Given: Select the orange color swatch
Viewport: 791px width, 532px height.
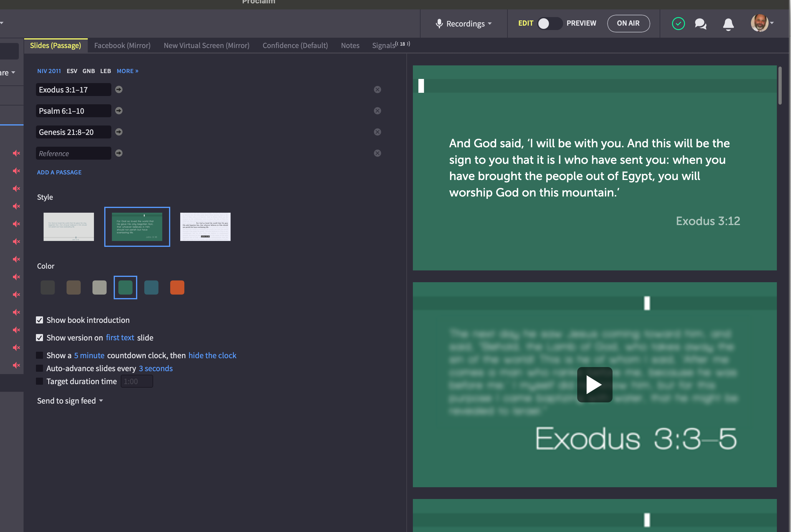Looking at the screenshot, I should click(x=177, y=288).
